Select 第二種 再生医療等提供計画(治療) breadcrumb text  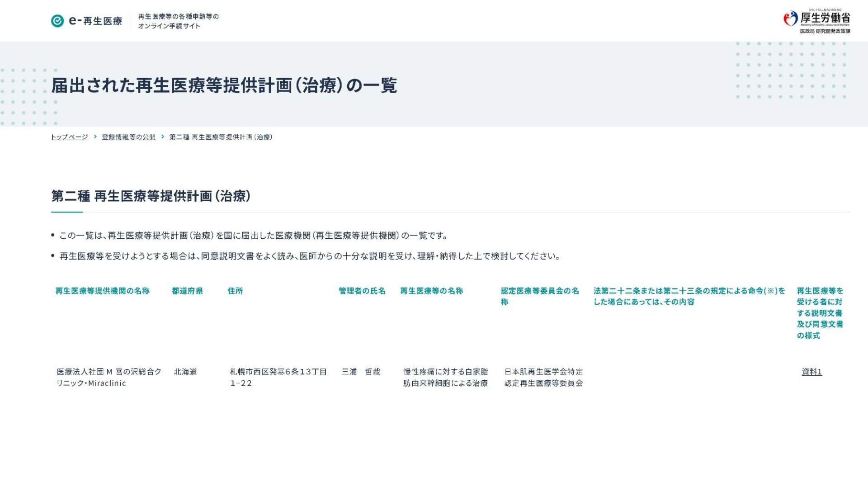(x=221, y=137)
